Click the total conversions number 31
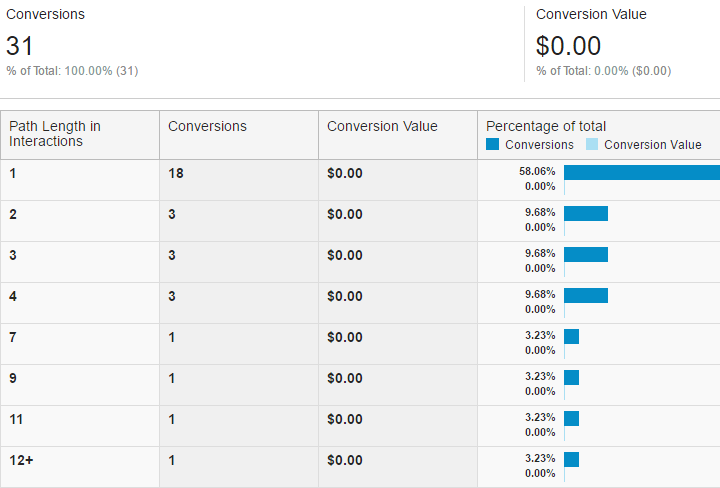Screen dimensions: 720x488 point(20,46)
